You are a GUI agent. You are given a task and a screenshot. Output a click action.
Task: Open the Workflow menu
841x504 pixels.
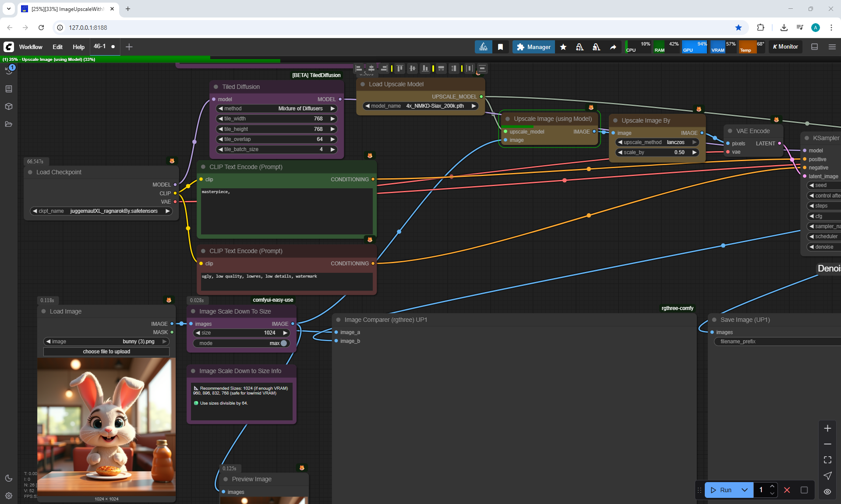pos(31,47)
